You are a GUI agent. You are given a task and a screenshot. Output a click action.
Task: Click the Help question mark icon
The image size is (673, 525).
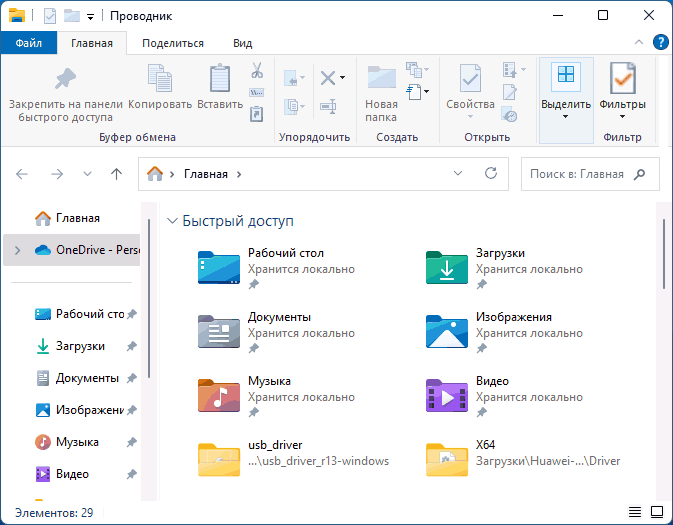661,42
